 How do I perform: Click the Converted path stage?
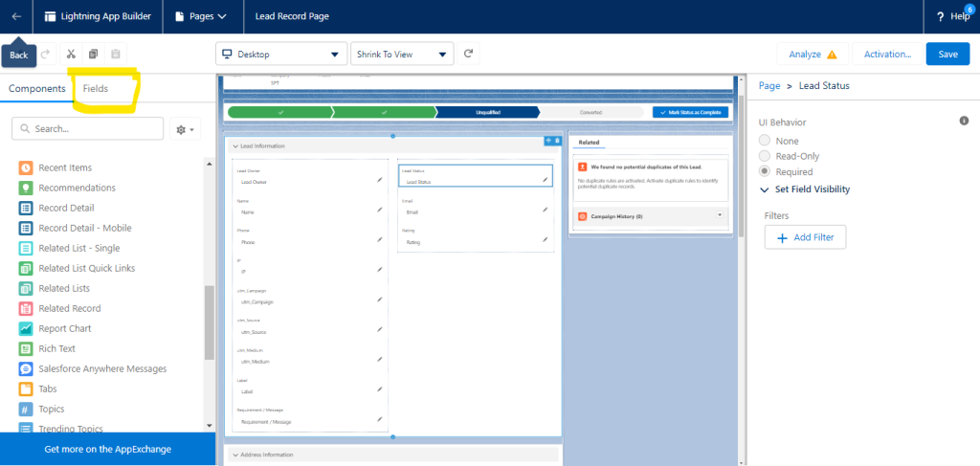coord(590,113)
